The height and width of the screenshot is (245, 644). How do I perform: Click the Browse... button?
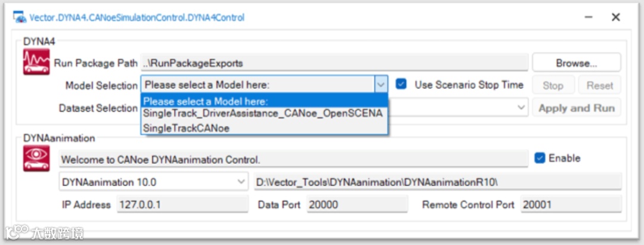(576, 63)
